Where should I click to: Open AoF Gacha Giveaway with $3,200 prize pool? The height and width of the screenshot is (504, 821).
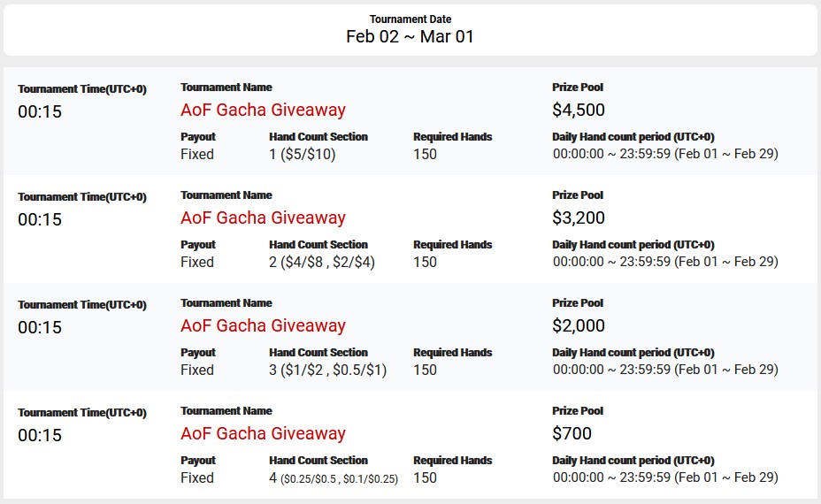pyautogui.click(x=263, y=218)
